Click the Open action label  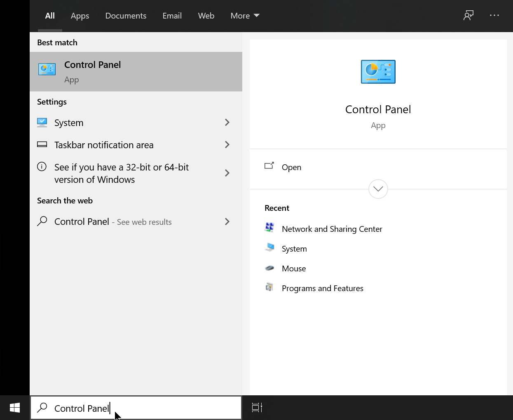(291, 167)
